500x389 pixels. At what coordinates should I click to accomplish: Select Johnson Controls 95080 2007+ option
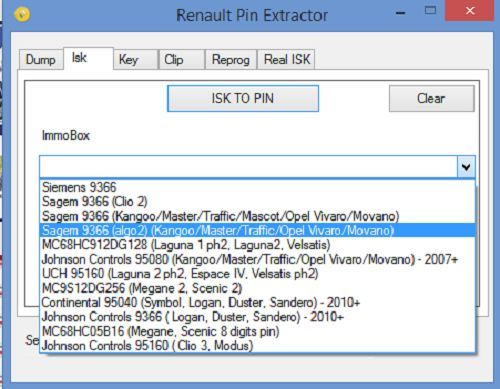point(257,259)
